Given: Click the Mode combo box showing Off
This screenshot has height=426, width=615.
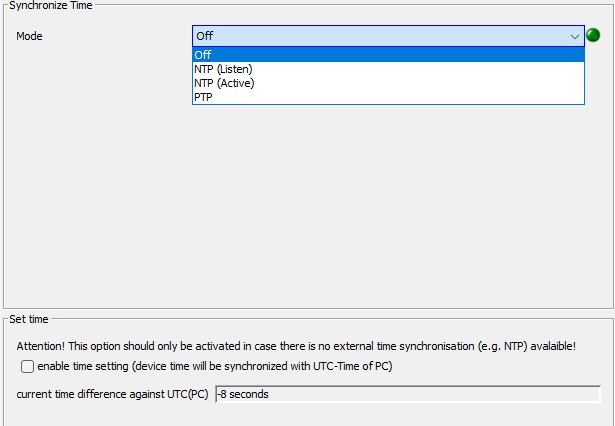Looking at the screenshot, I should [380, 36].
